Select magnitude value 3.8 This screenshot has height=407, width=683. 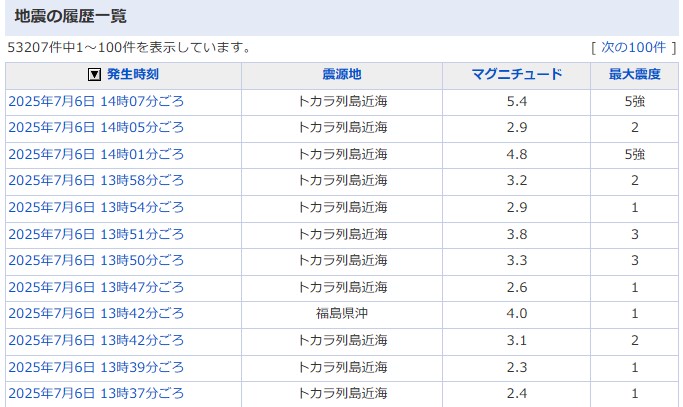pos(517,234)
